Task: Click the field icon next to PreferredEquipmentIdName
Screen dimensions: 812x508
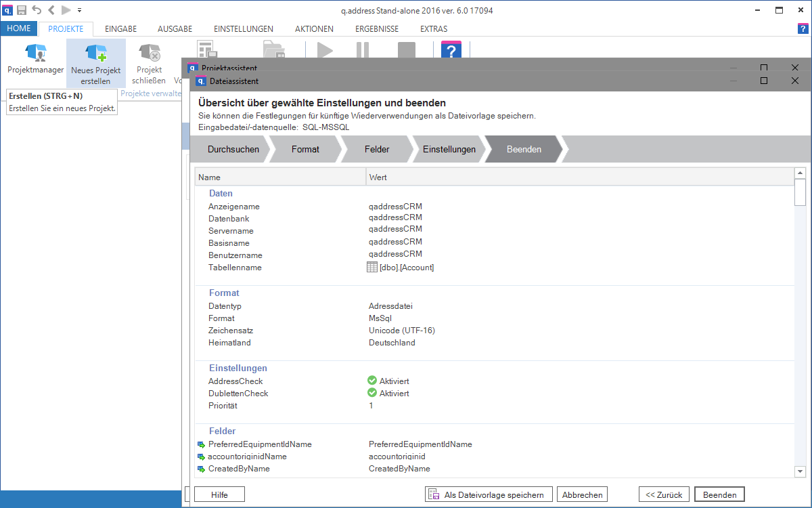Action: (x=201, y=445)
